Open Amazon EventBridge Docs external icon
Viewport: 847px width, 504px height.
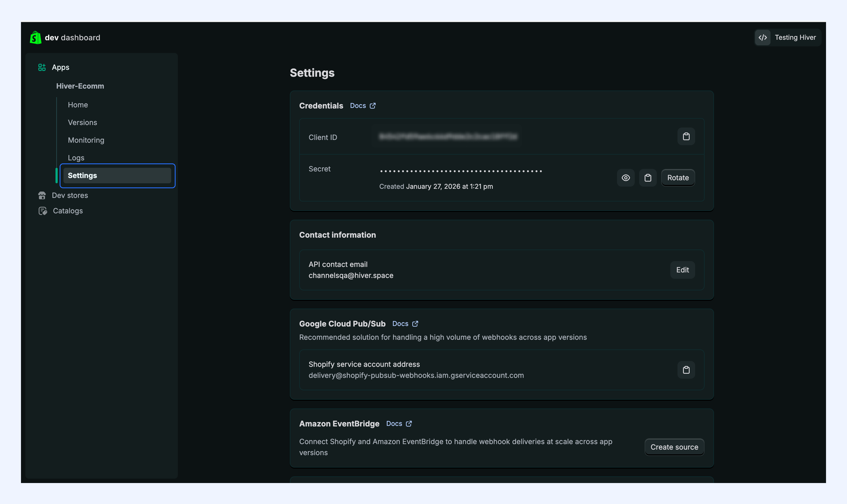[x=409, y=423]
